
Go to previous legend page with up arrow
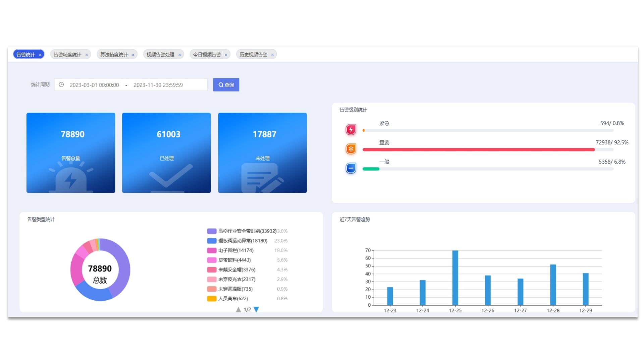click(x=238, y=309)
